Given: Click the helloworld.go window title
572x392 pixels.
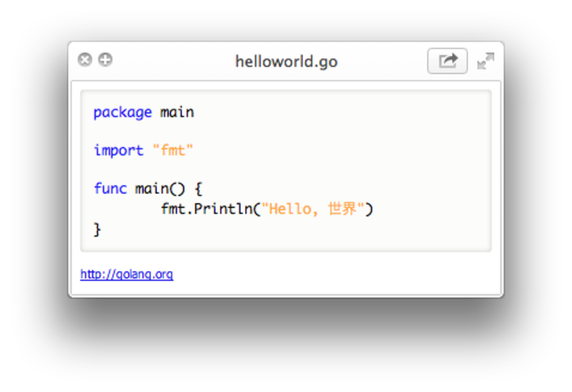Looking at the screenshot, I should [x=286, y=61].
